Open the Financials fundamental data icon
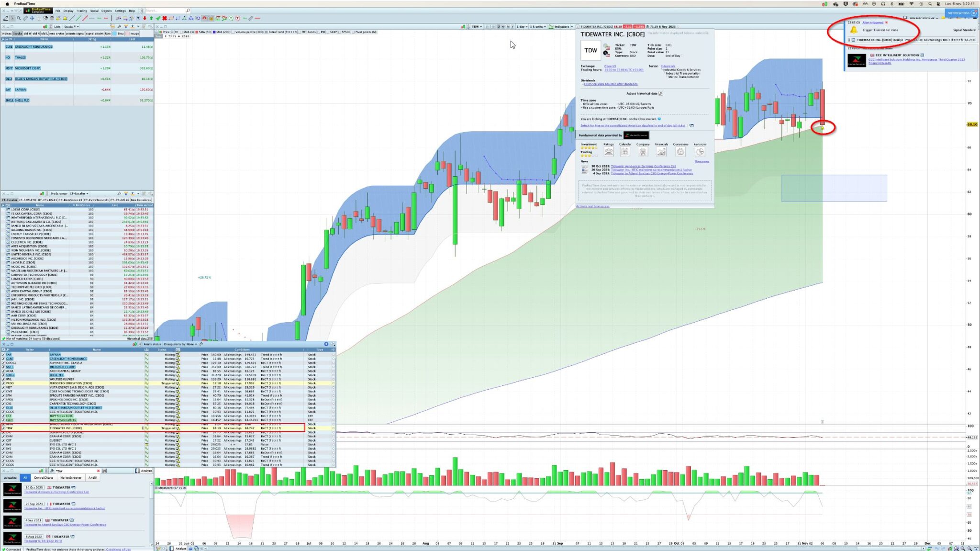The width and height of the screenshot is (980, 551). 661,152
